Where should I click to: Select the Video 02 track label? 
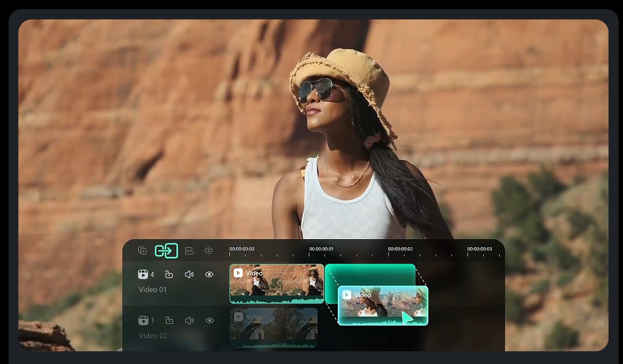153,336
